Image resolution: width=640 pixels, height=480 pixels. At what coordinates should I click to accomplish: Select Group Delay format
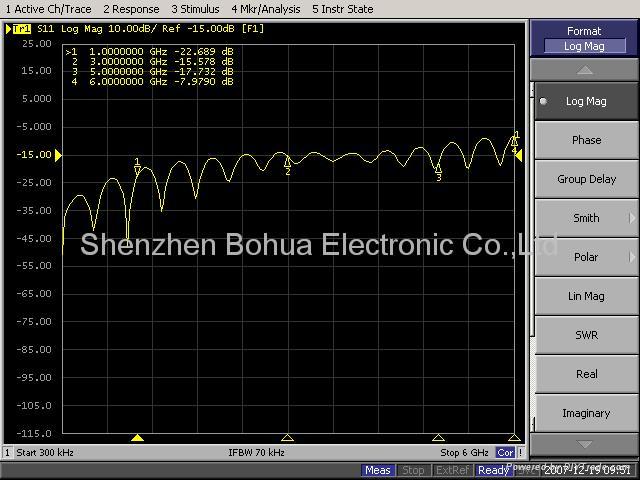point(585,179)
